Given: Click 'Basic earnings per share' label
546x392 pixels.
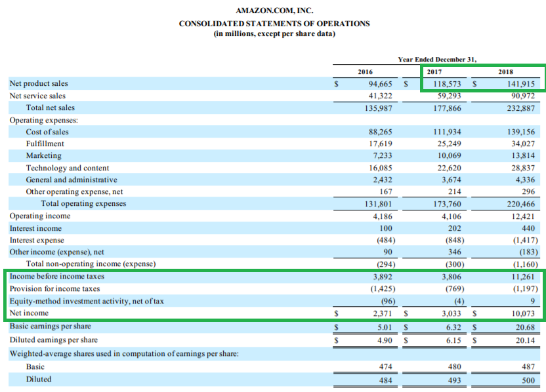Looking at the screenshot, I should (50, 326).
